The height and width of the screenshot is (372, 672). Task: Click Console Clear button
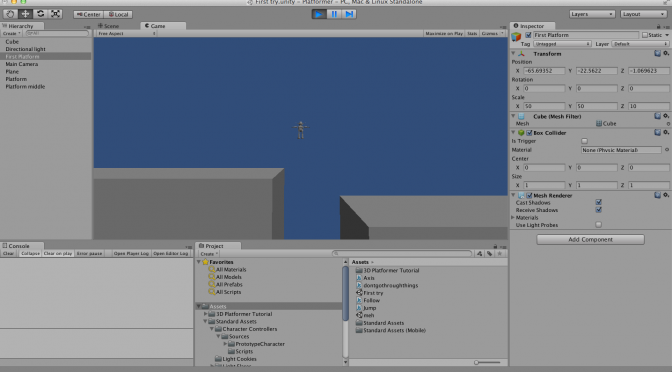coord(8,254)
